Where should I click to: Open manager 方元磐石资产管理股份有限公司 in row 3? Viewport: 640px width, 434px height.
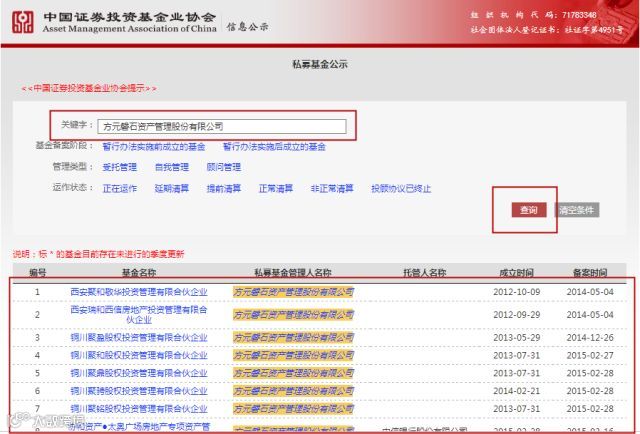pyautogui.click(x=293, y=337)
